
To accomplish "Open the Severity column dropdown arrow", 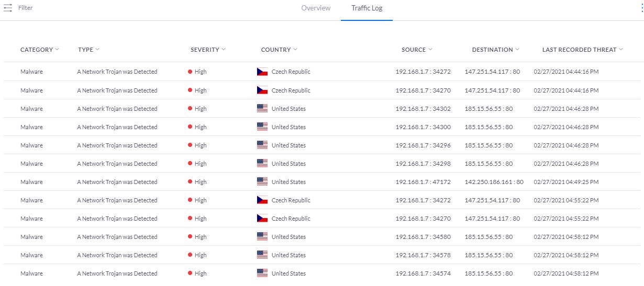I will (x=224, y=50).
